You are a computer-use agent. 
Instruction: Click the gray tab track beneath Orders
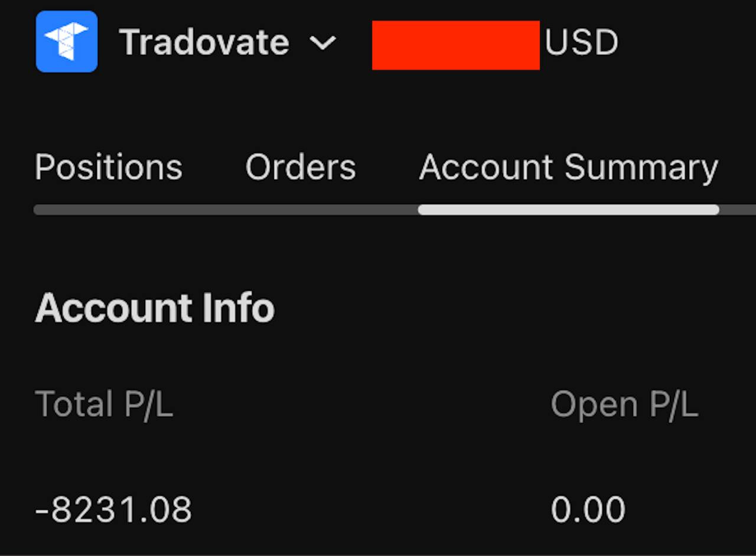pos(301,210)
